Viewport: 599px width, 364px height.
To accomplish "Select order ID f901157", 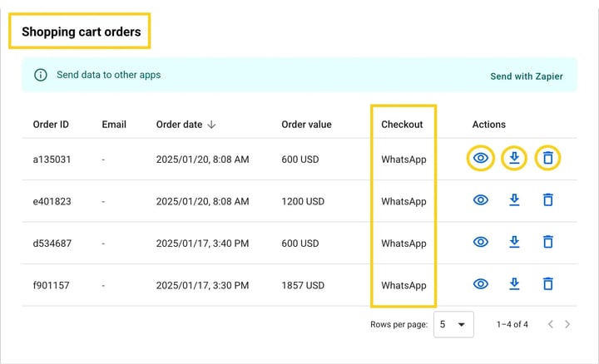I will (52, 285).
